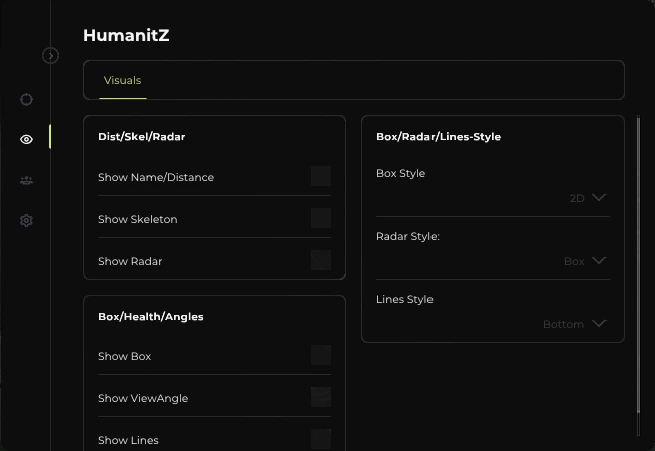Open the Box Style 2D dropdown
The width and height of the screenshot is (655, 451).
point(588,198)
